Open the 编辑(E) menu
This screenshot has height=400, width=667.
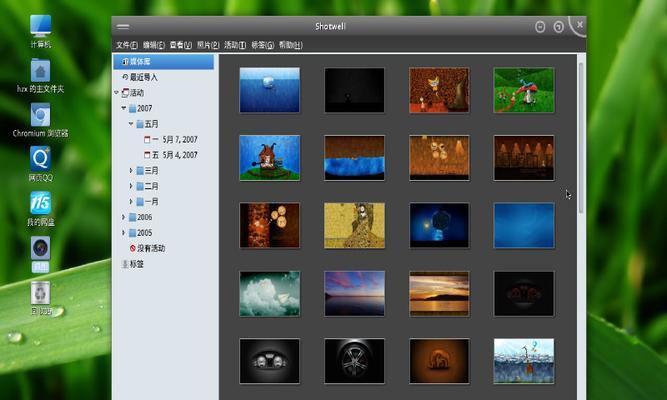(154, 45)
